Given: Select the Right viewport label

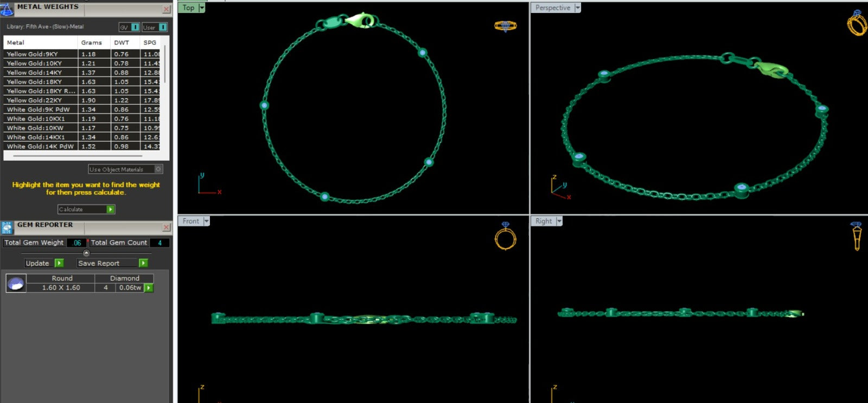Looking at the screenshot, I should click(x=543, y=221).
